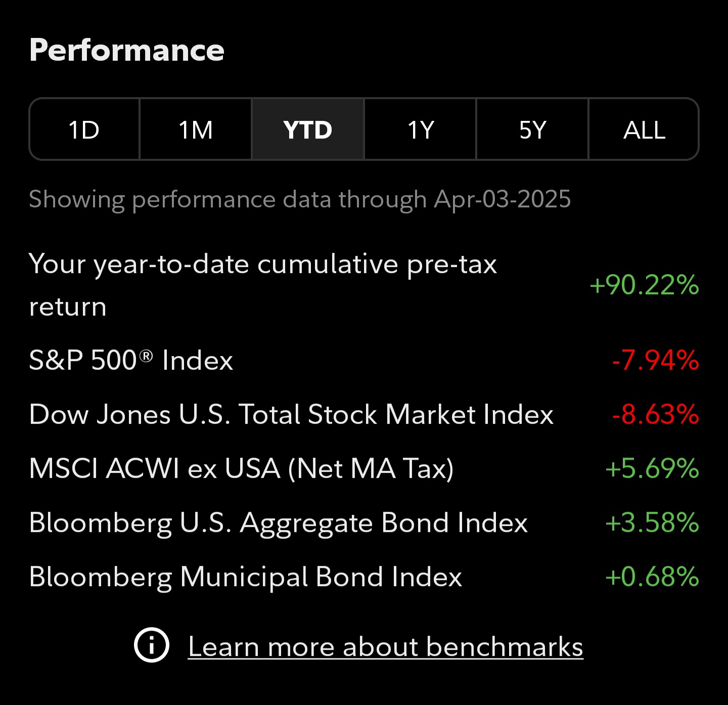Select Dow Jones U.S. Total Stock Market Index
728x705 pixels.
point(364,414)
